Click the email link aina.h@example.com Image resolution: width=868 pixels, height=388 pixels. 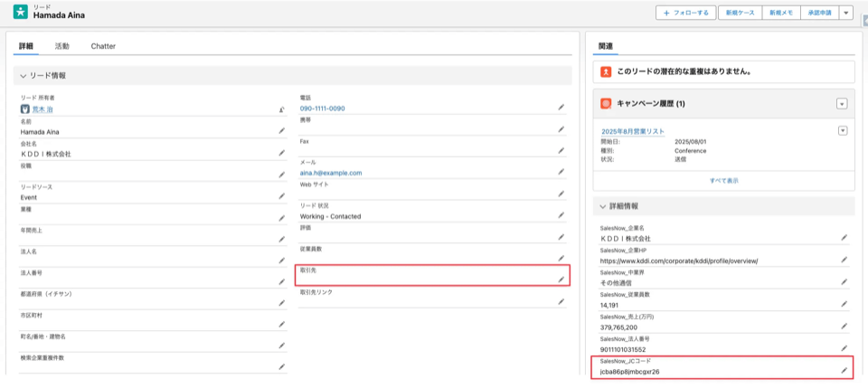331,173
